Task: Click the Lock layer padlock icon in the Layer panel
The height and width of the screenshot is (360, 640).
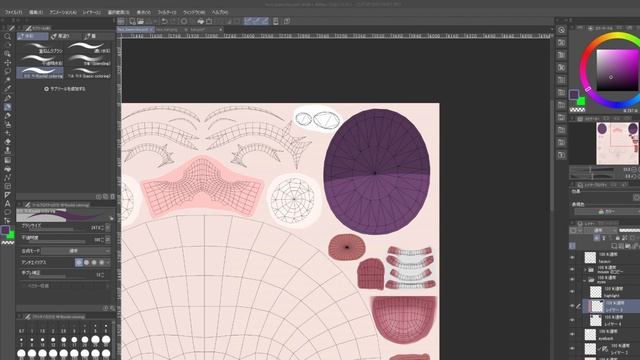Action: point(618,238)
